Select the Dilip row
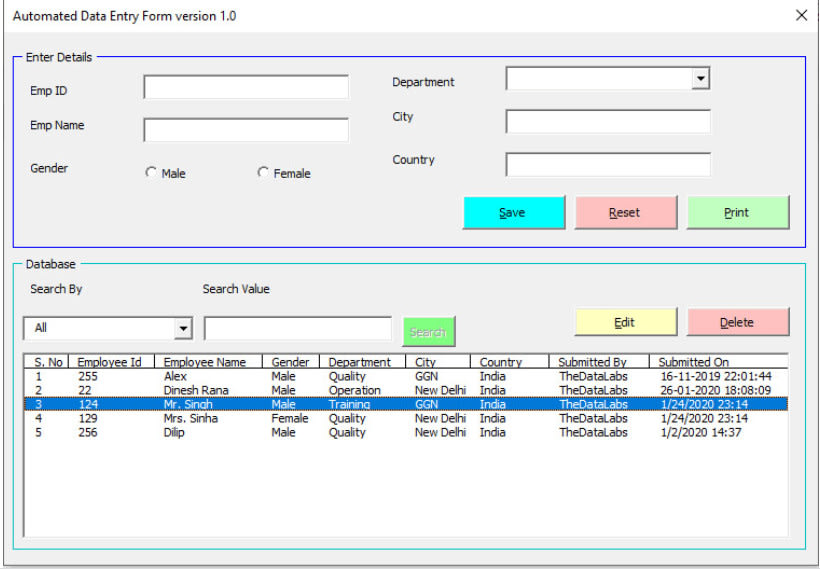This screenshot has width=820, height=569. [406, 433]
